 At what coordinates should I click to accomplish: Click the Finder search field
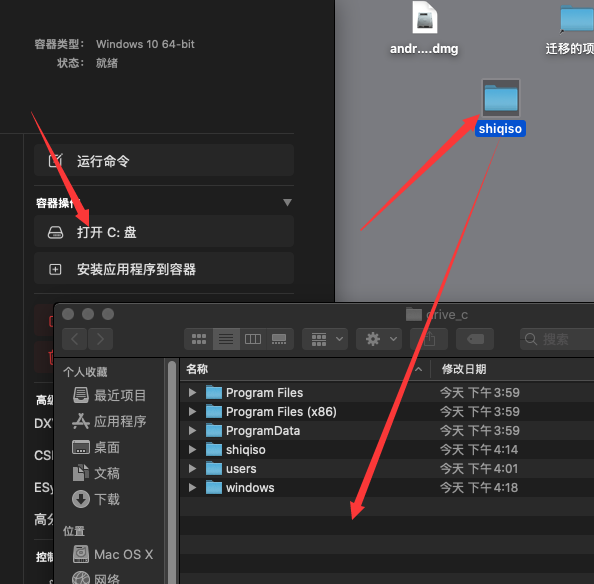(557, 339)
